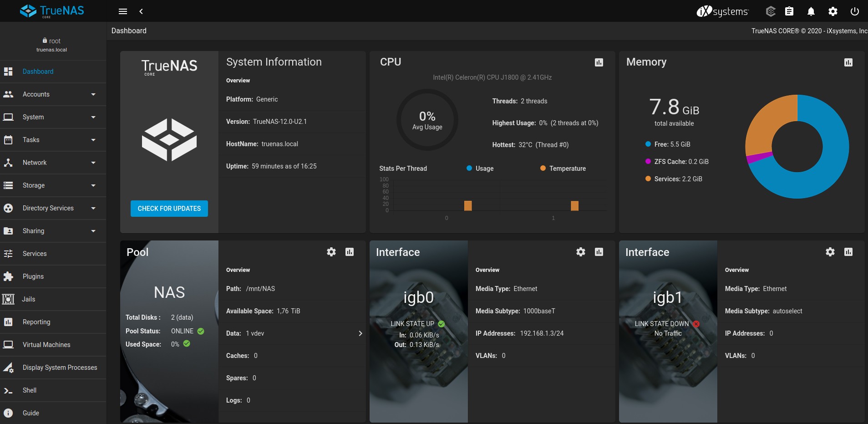Click the Storage sidebar icon

(x=8, y=185)
